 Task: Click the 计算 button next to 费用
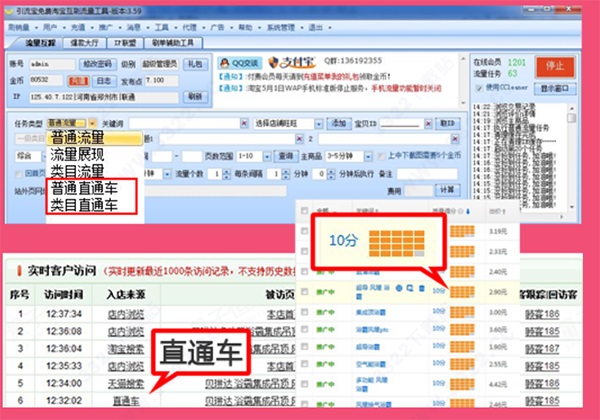pos(447,189)
